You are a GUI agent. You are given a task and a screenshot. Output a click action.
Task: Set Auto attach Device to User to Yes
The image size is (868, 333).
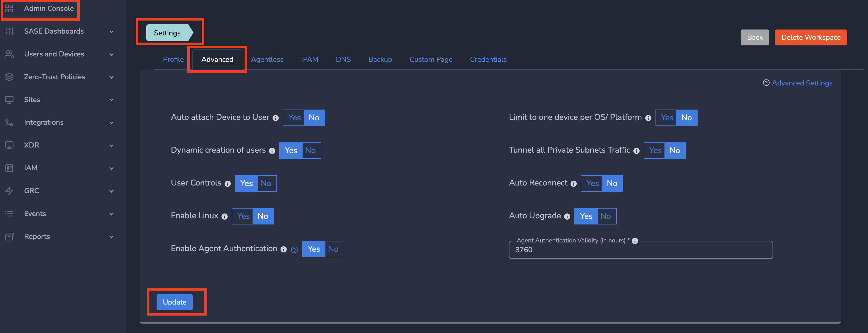click(294, 117)
